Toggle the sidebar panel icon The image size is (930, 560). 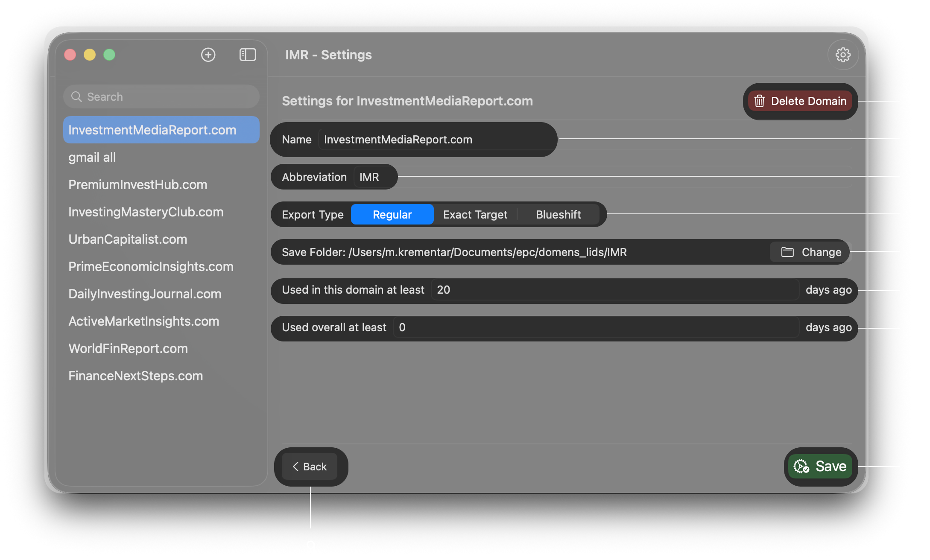248,55
